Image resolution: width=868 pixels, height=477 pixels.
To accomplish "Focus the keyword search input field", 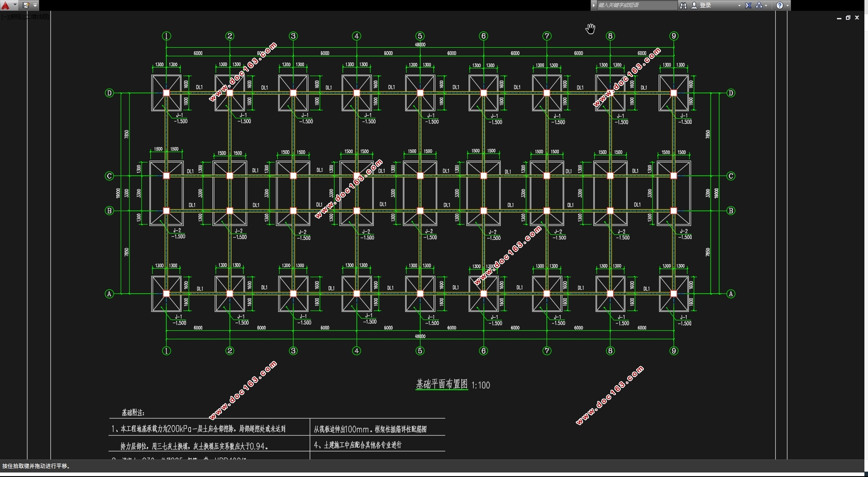I will coord(637,5).
